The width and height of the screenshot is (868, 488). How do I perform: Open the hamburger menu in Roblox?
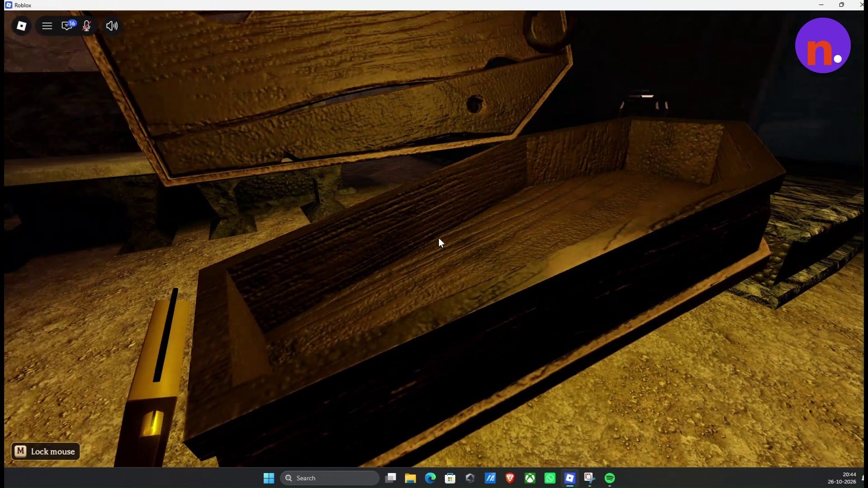(x=47, y=26)
